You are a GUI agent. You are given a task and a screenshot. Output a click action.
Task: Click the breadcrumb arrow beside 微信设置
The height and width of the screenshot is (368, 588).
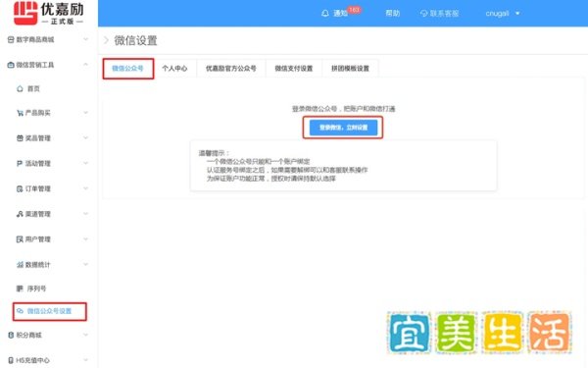pyautogui.click(x=106, y=40)
